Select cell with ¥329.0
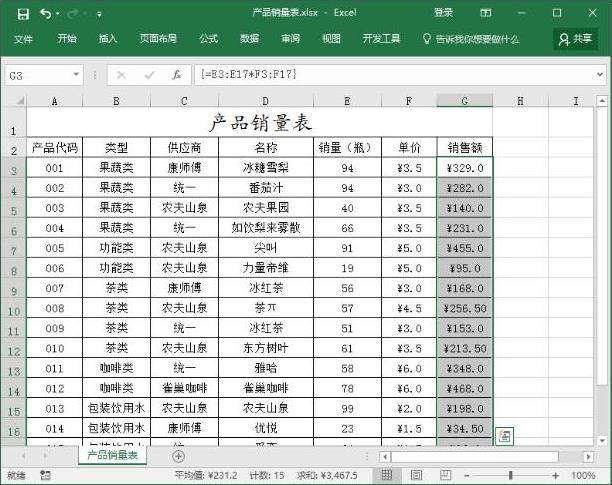 coord(464,168)
